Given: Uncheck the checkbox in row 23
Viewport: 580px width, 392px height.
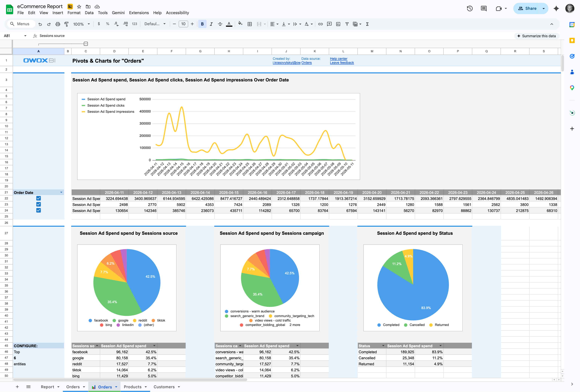Looking at the screenshot, I should coord(38,204).
